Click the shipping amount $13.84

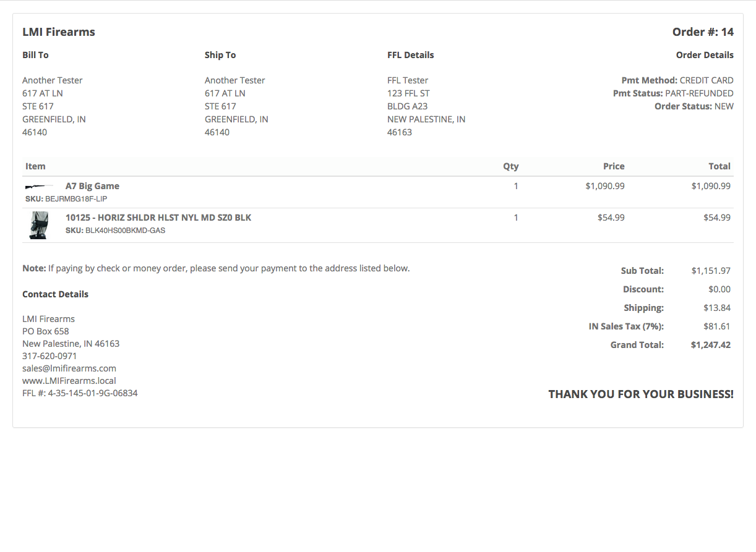(717, 308)
